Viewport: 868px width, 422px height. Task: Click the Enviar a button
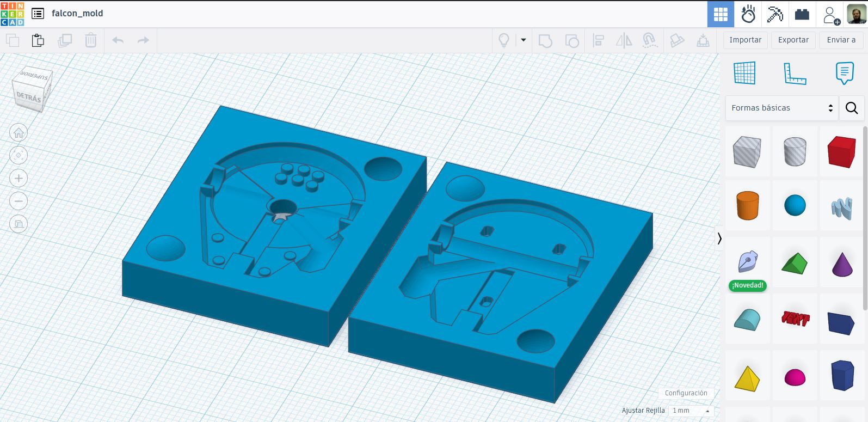(x=841, y=40)
